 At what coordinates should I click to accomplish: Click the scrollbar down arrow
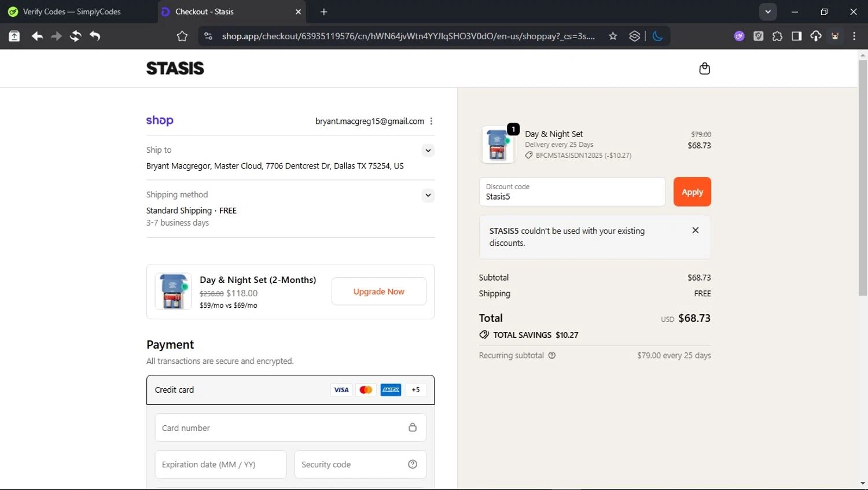[863, 484]
